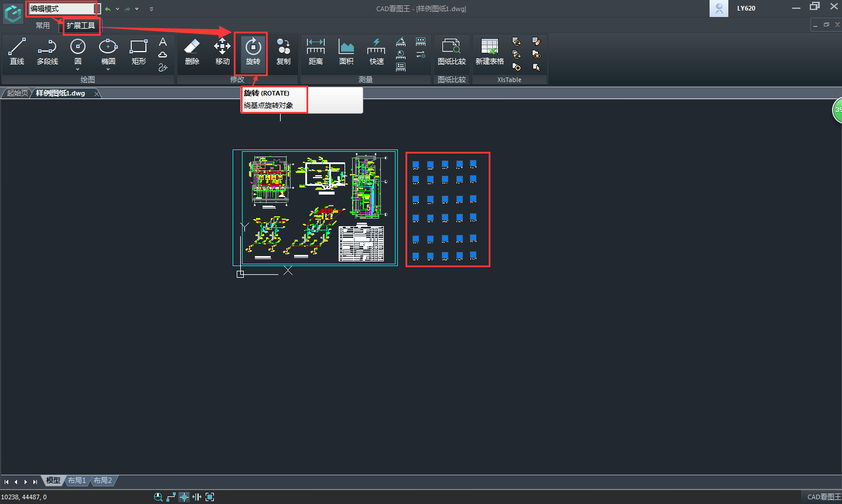Pick the 距离 distance measure tool

click(x=315, y=52)
